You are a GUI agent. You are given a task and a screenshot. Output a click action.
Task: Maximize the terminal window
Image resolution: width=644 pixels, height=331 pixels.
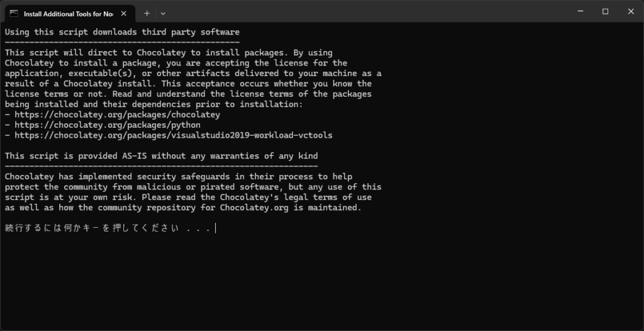coord(606,11)
